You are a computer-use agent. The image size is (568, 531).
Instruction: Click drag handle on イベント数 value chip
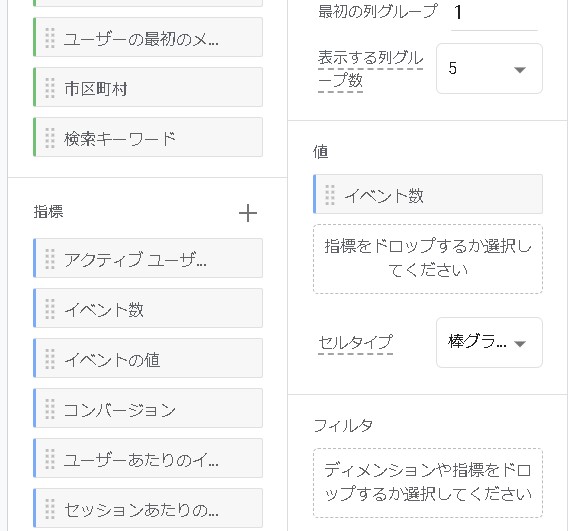pyautogui.click(x=330, y=195)
